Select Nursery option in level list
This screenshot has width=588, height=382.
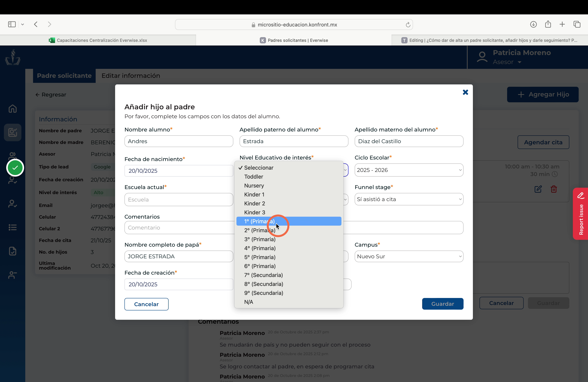coord(289,186)
